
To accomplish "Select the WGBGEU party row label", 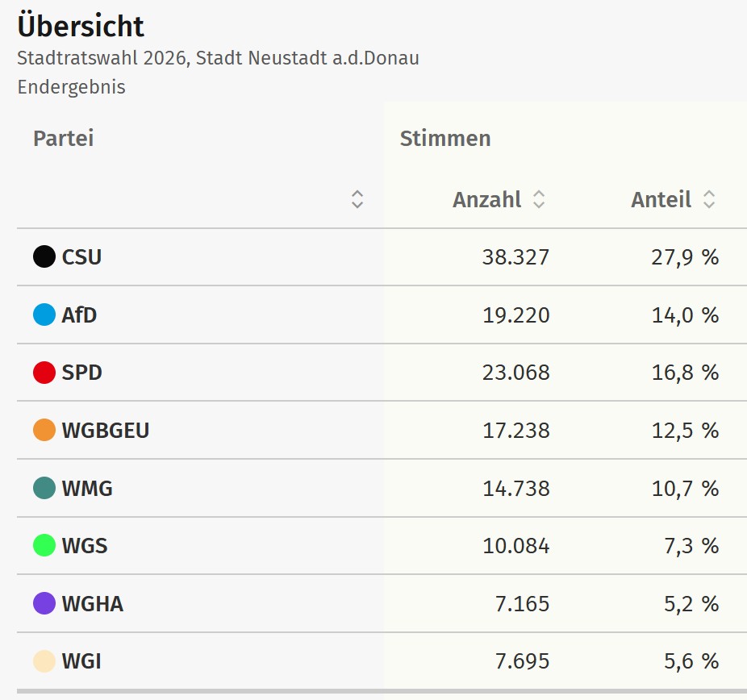I will [106, 430].
